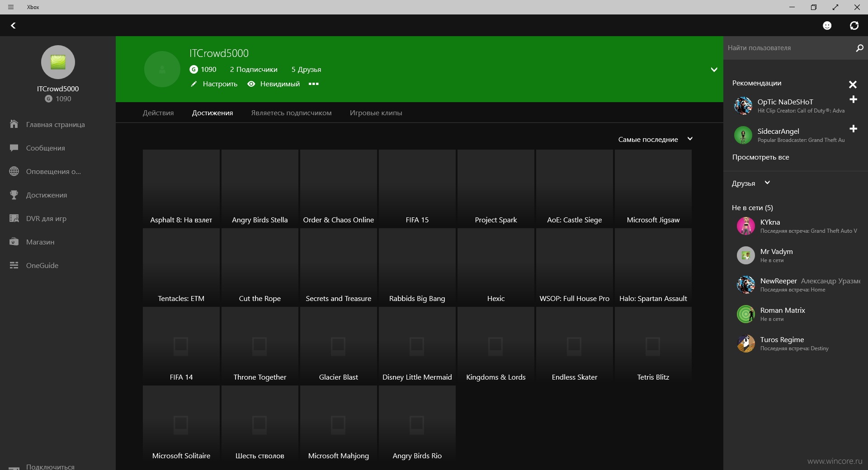Screen dimensions: 868x470
Task: Open Order & Chaos Online tile
Action: click(x=339, y=188)
